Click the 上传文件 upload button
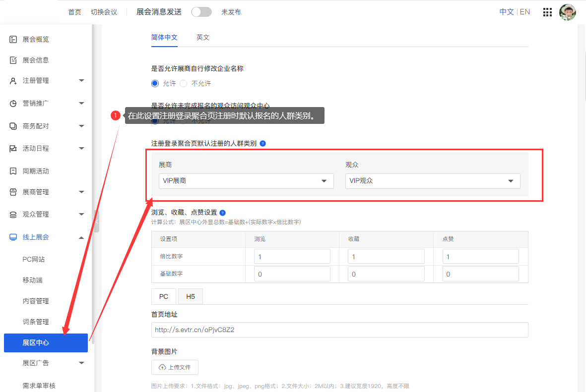The image size is (586, 392). click(175, 367)
